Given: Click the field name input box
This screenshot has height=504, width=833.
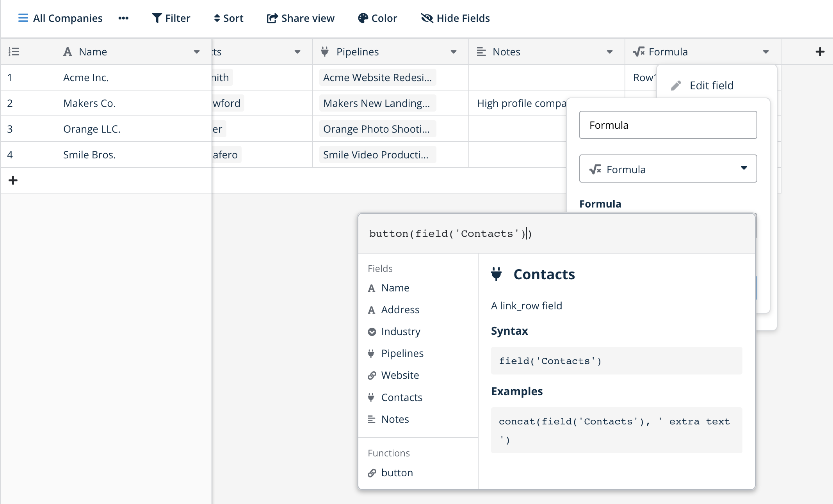Looking at the screenshot, I should tap(668, 125).
